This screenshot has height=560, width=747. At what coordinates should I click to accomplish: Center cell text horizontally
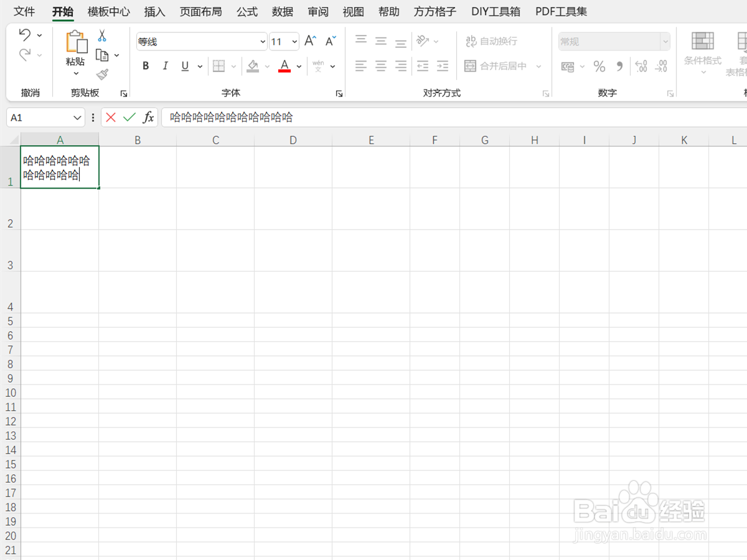pyautogui.click(x=381, y=65)
